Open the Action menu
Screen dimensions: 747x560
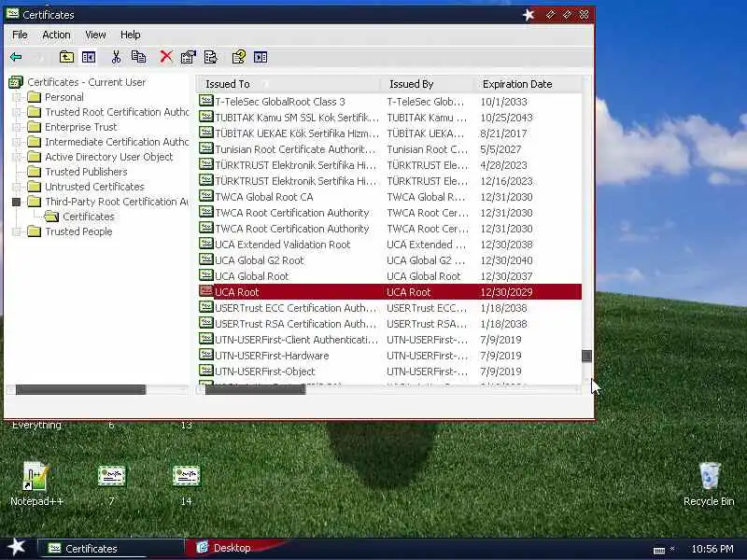(56, 35)
